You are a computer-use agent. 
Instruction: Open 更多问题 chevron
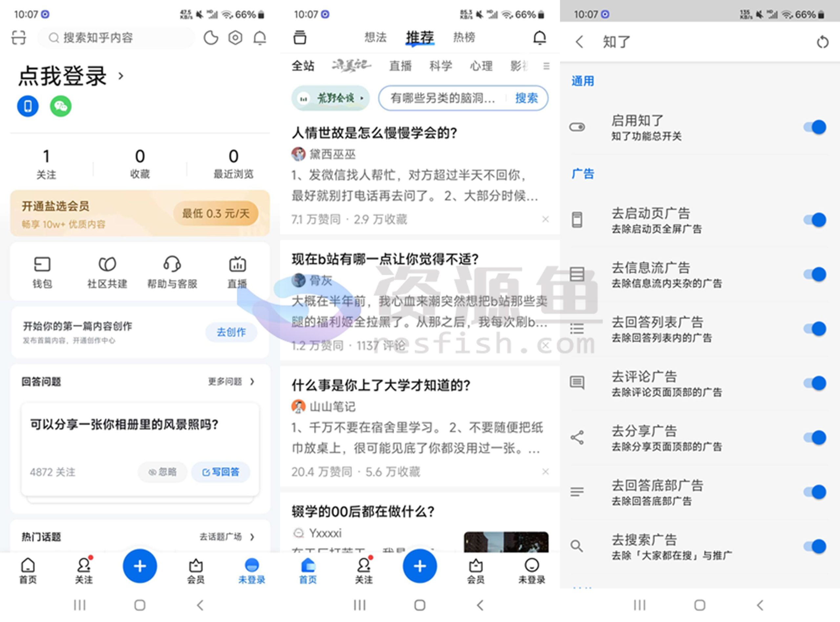point(252,382)
